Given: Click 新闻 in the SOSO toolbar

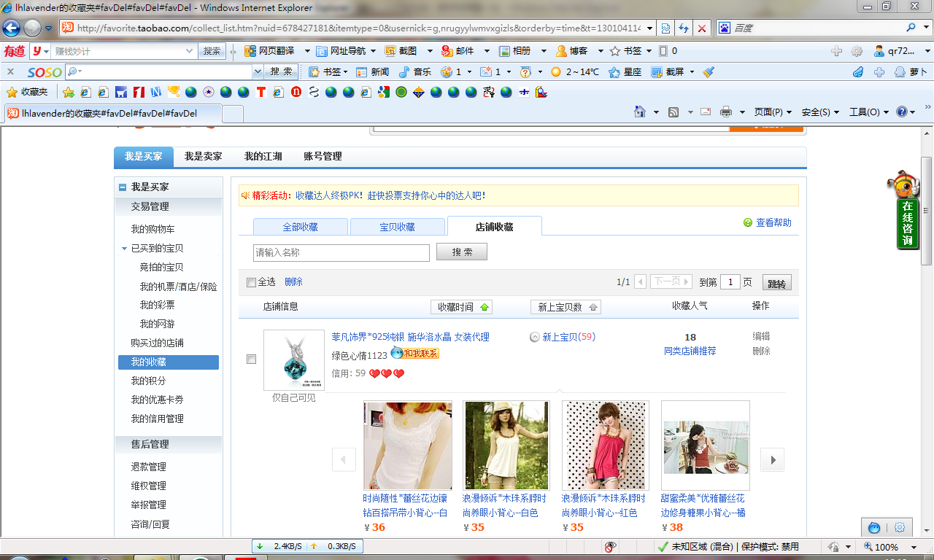Looking at the screenshot, I should (372, 72).
